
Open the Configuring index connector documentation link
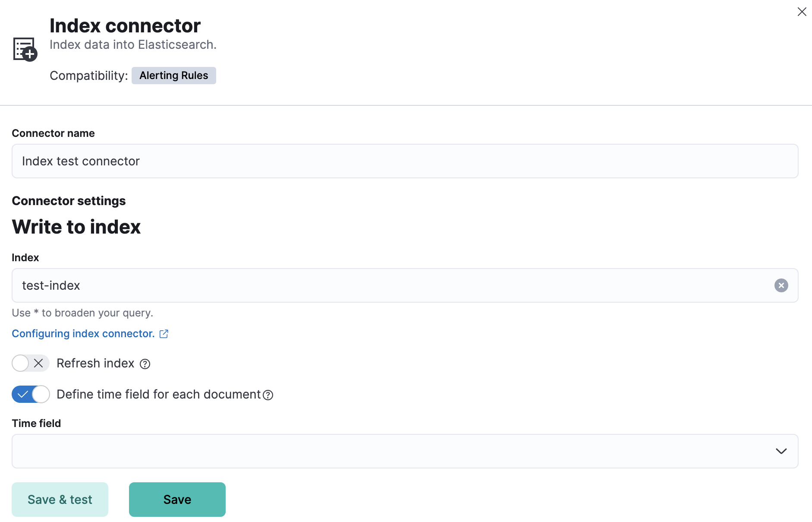pos(83,334)
